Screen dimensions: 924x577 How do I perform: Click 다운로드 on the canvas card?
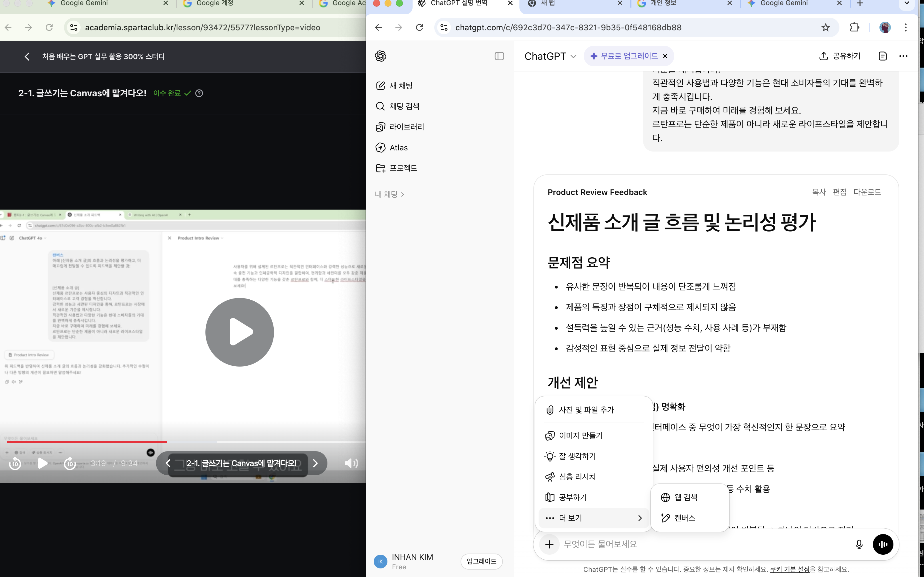(867, 192)
